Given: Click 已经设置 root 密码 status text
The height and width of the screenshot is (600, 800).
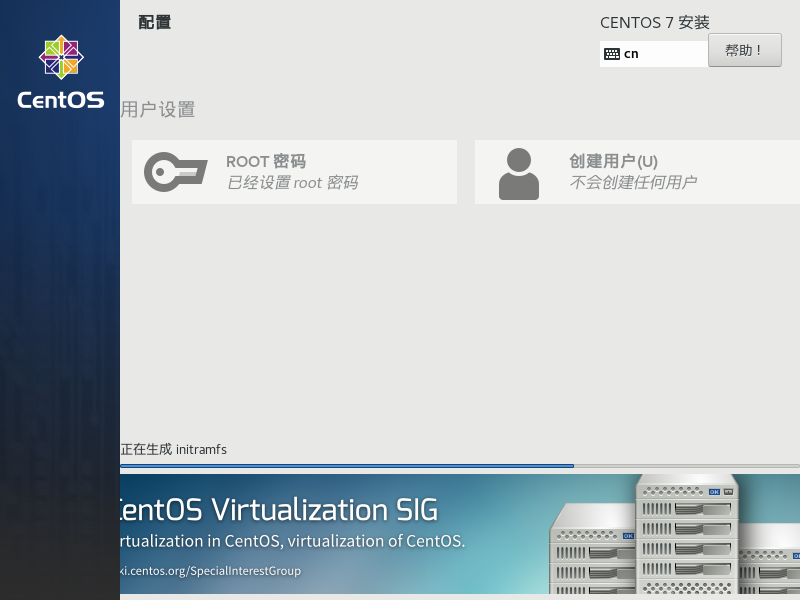Looking at the screenshot, I should 292,182.
